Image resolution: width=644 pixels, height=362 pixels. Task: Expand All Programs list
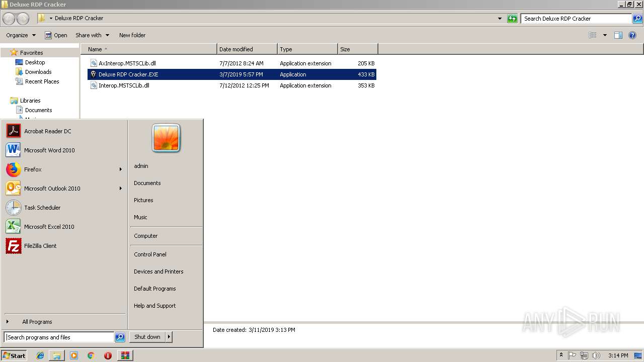pos(37,322)
